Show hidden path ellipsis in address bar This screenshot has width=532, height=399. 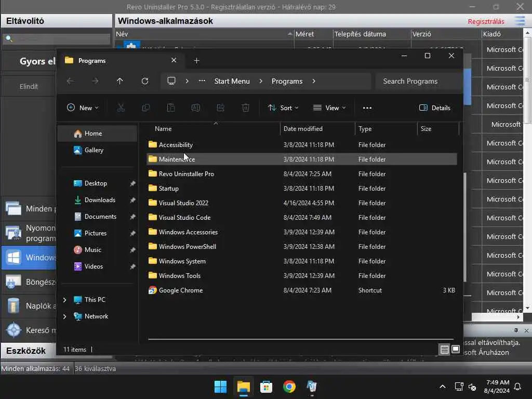202,81
